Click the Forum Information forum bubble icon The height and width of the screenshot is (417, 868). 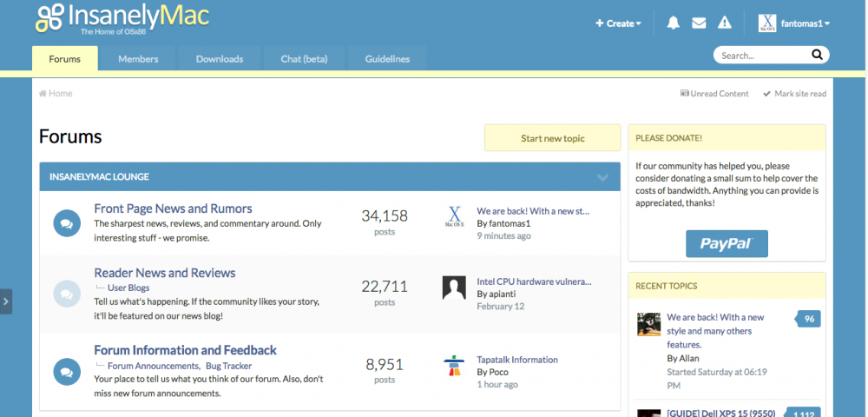67,372
